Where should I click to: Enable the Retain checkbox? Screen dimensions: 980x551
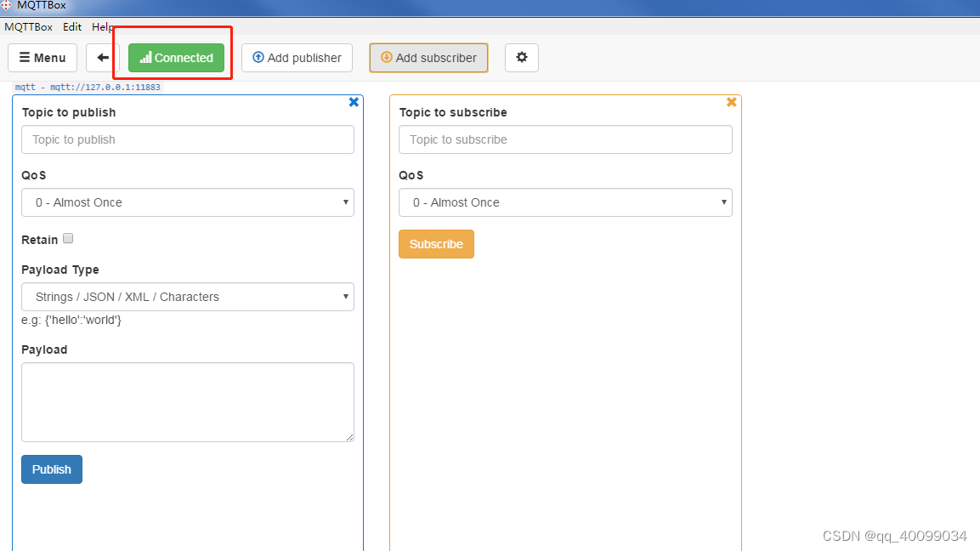[68, 239]
